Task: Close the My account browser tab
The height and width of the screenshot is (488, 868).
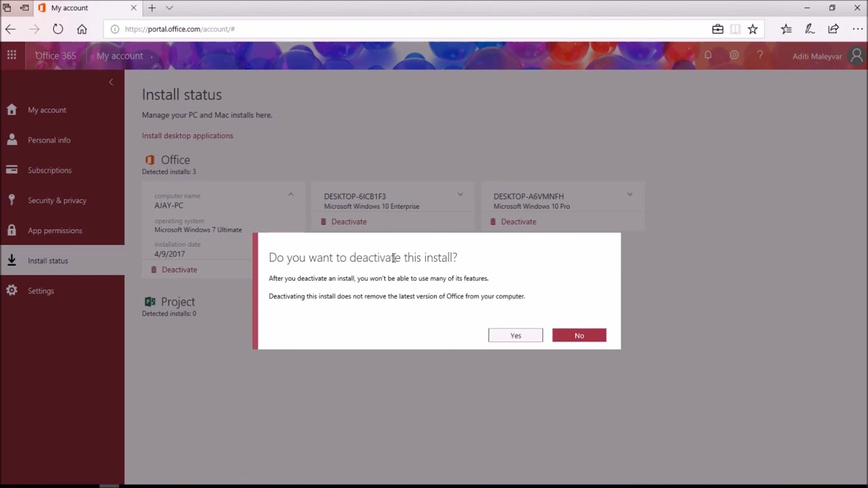Action: (134, 8)
